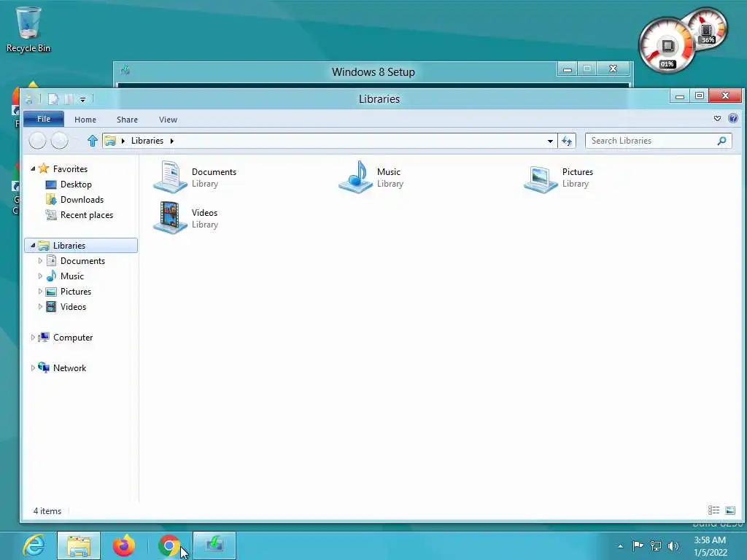Click File Explorer taskbar button

[x=79, y=545]
